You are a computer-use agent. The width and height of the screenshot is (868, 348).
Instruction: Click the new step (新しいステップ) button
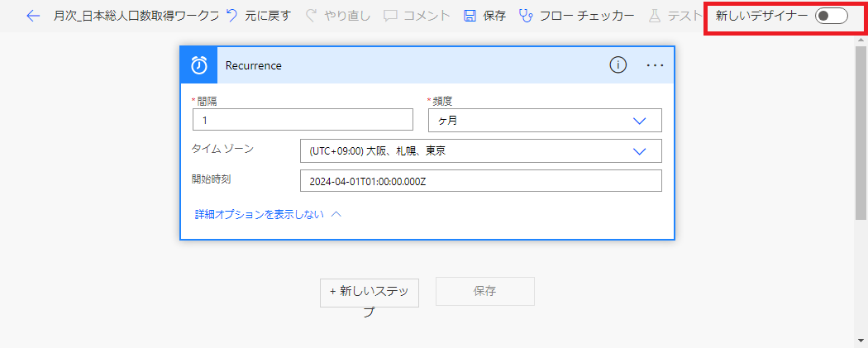pyautogui.click(x=369, y=292)
